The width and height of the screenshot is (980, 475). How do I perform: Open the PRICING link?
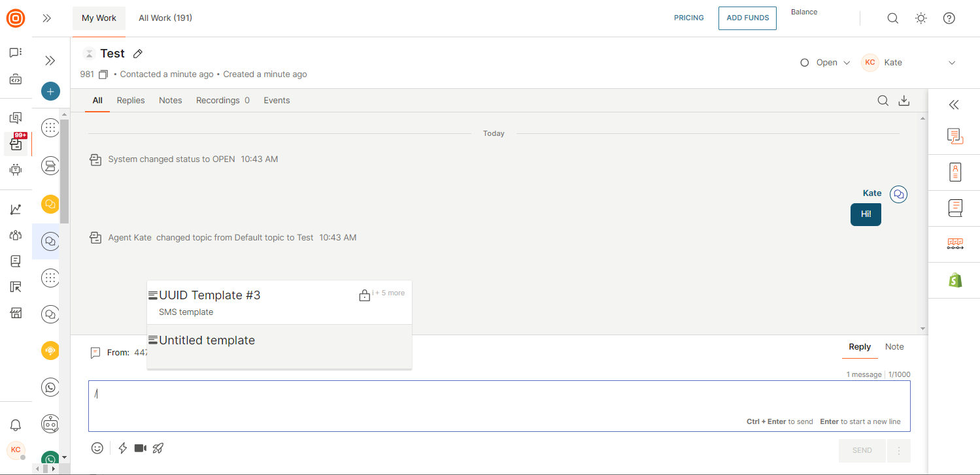point(688,18)
